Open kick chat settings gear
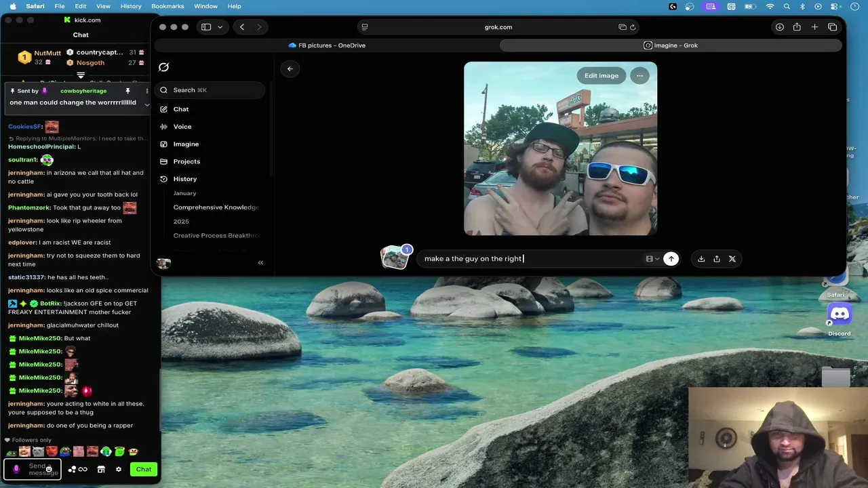Screen dimensions: 868x488 (119, 469)
